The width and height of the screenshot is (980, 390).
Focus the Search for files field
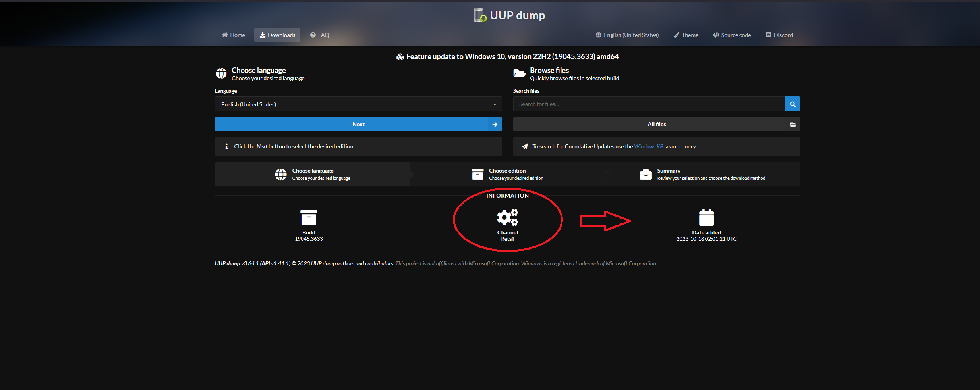(649, 104)
